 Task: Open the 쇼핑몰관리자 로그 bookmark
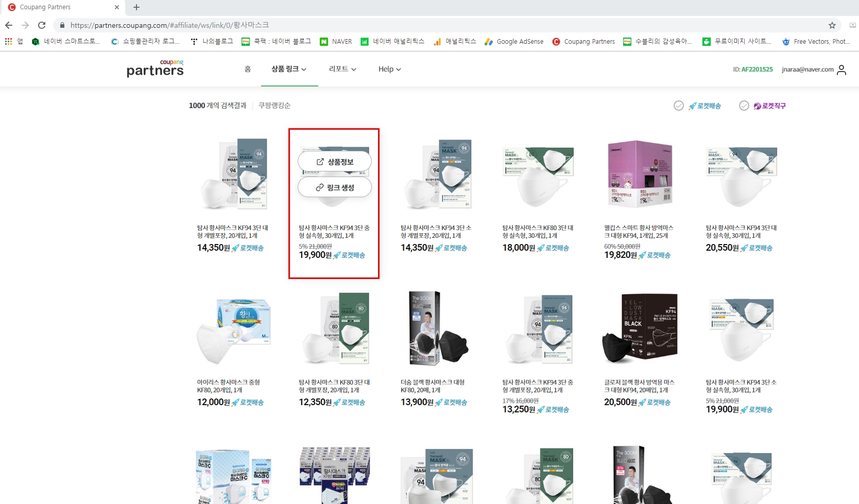tap(145, 42)
